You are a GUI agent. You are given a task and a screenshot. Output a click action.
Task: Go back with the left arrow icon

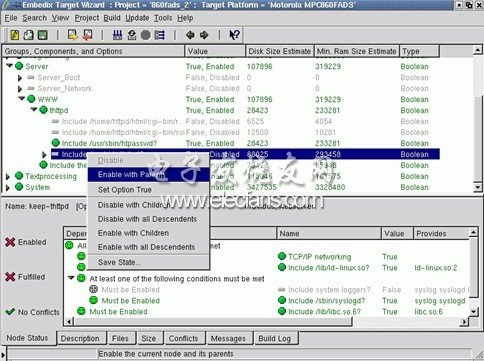click(190, 35)
